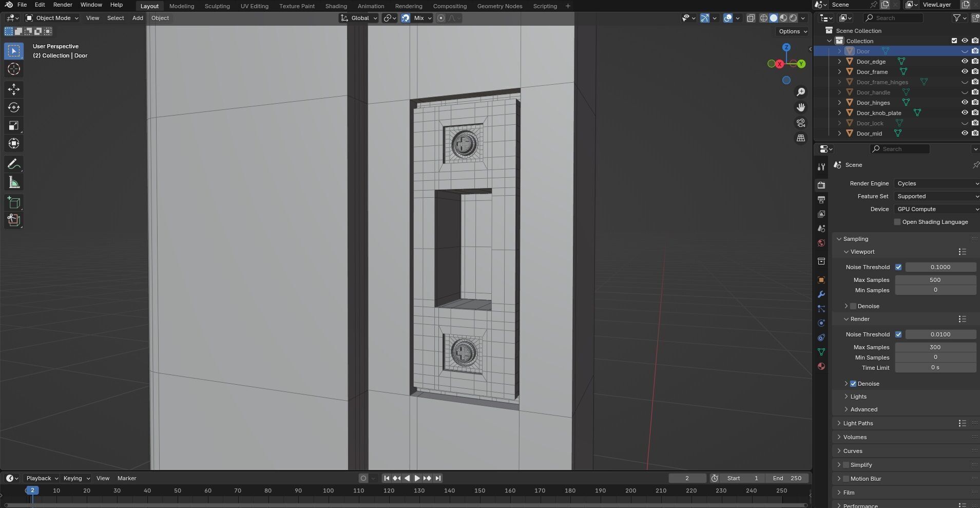Open the Object properties tab
980x508 pixels.
tap(821, 280)
